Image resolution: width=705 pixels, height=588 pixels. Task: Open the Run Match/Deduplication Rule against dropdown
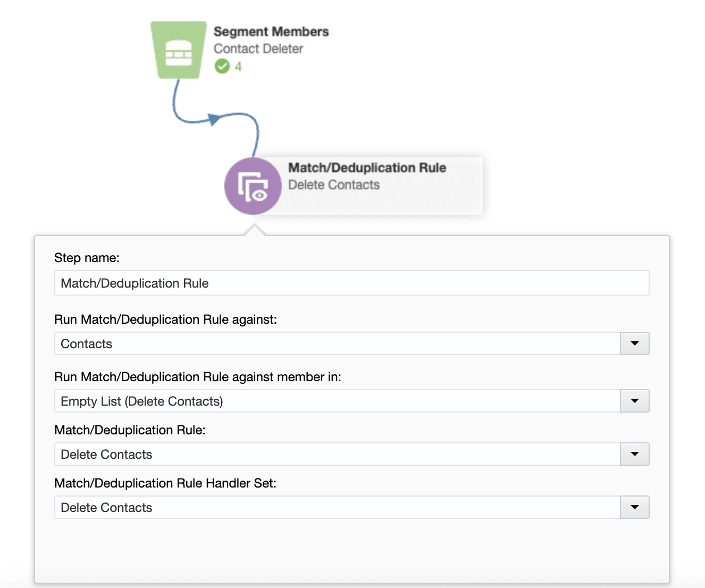coord(634,343)
